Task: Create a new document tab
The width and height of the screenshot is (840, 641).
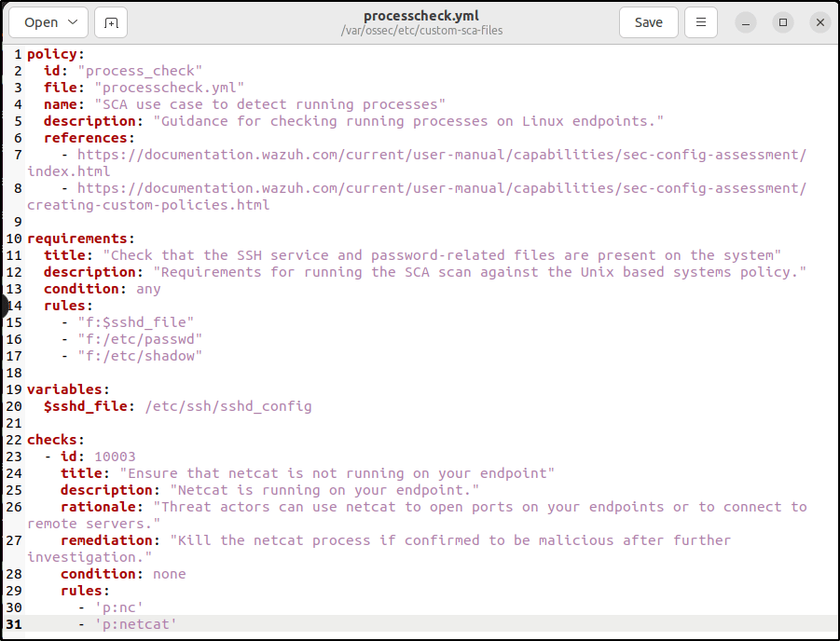Action: click(x=111, y=22)
